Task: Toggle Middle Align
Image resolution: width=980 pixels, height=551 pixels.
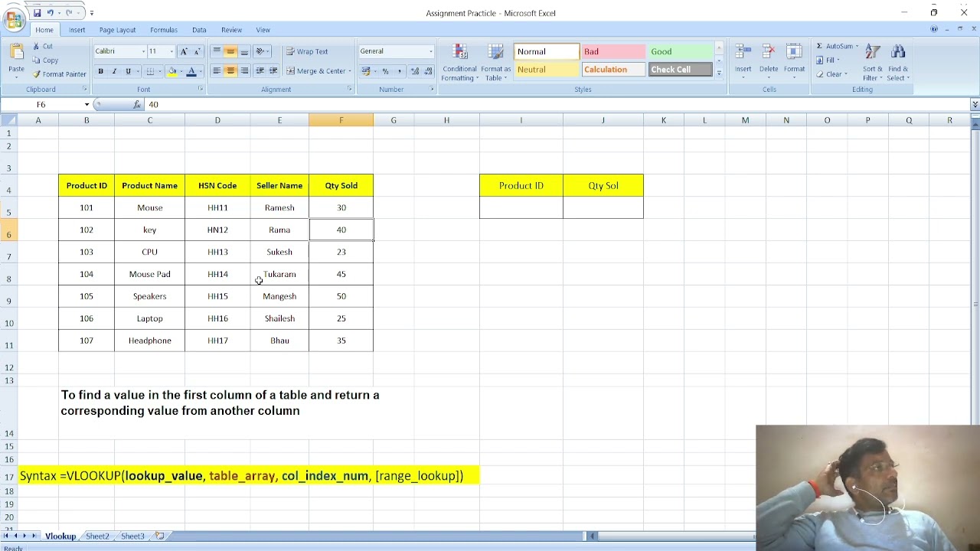Action: pyautogui.click(x=230, y=51)
